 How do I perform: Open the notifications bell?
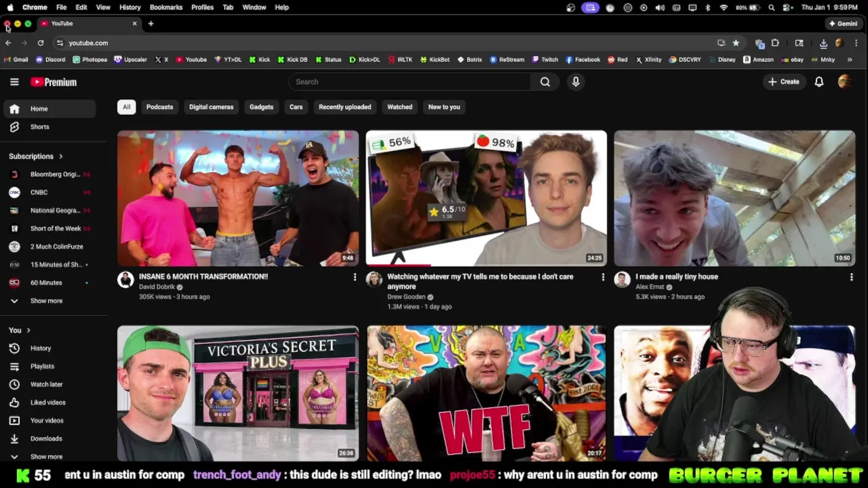[x=819, y=82]
